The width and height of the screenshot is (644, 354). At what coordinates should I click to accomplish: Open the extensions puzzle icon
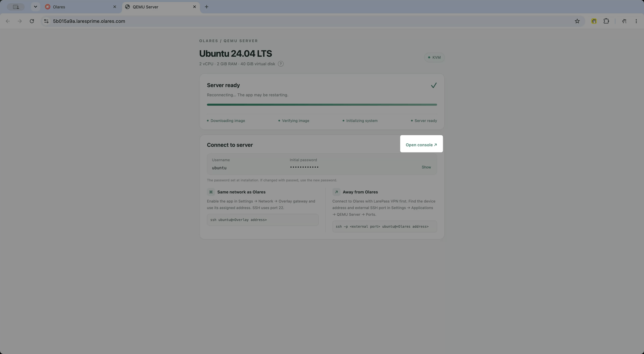606,21
